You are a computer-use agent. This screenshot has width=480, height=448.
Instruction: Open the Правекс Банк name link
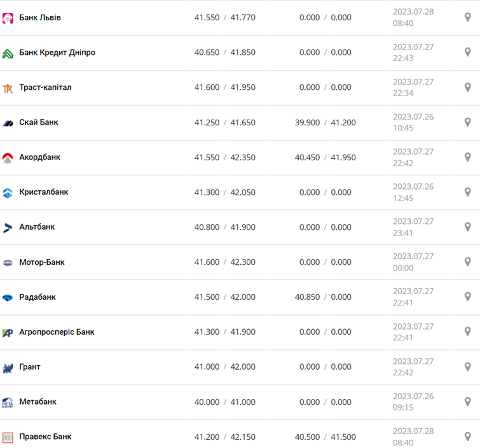pos(45,437)
